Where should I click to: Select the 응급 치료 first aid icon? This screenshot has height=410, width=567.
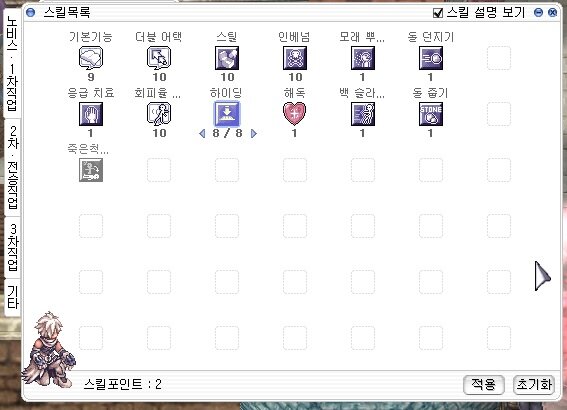coord(91,114)
